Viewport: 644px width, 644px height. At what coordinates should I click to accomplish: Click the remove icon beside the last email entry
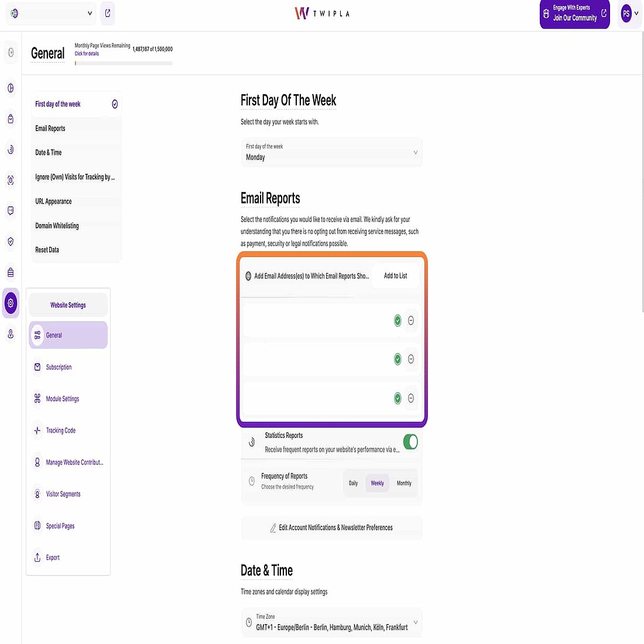point(411,398)
